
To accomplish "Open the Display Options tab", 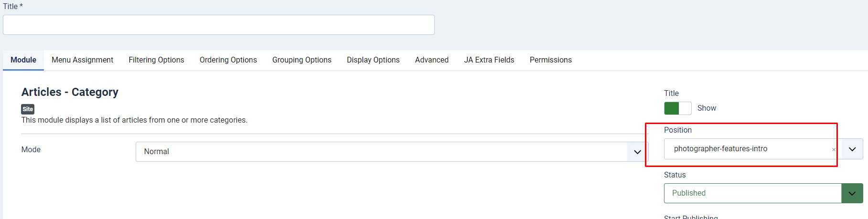I will [373, 60].
